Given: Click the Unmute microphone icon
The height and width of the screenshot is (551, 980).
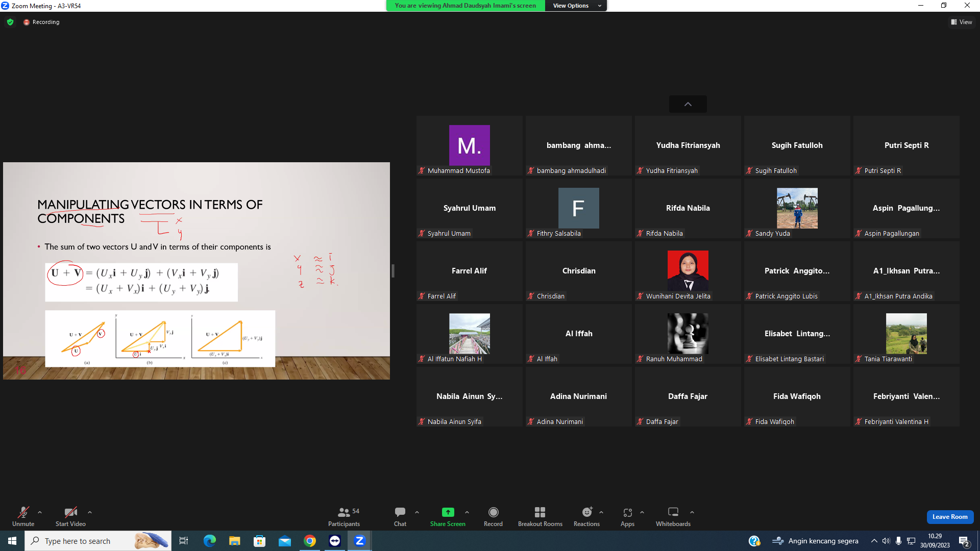Looking at the screenshot, I should (x=23, y=512).
